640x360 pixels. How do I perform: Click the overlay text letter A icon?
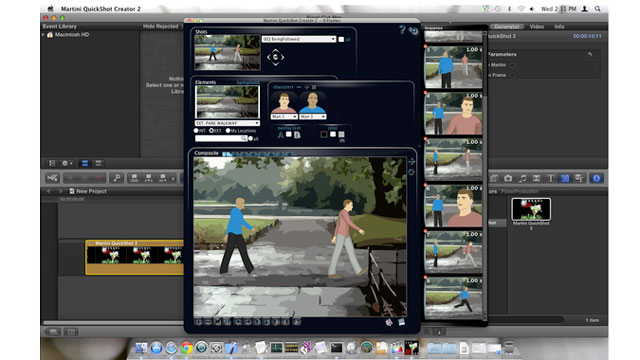[x=280, y=135]
